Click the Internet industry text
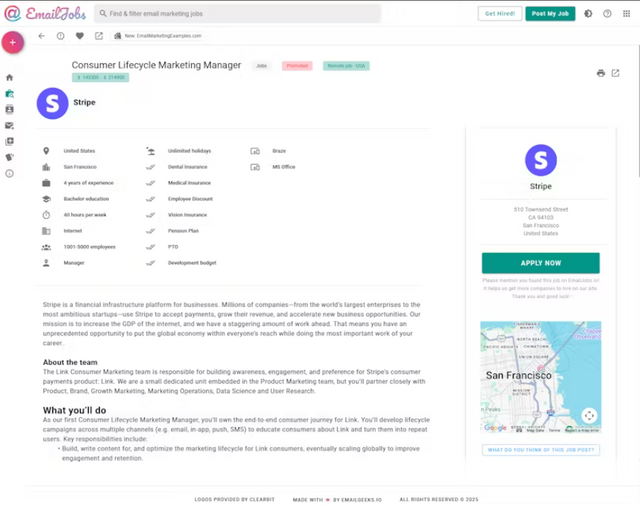The image size is (640, 506). [73, 231]
